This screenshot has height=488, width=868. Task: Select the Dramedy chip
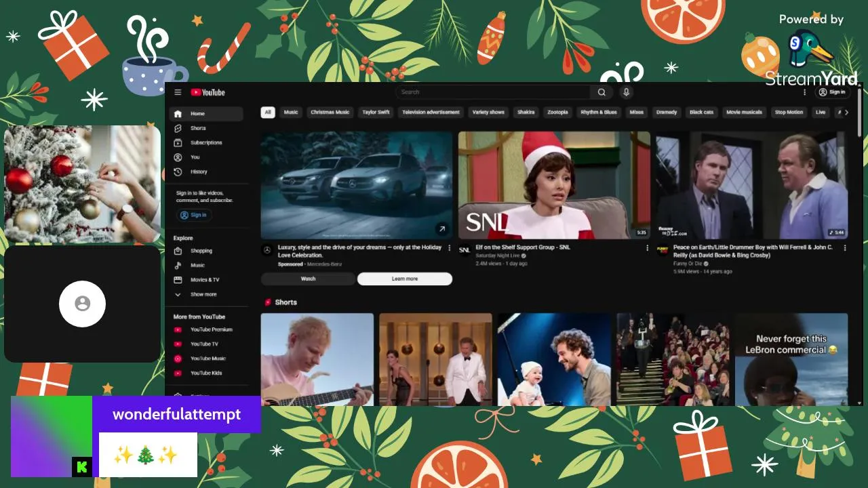pyautogui.click(x=667, y=112)
